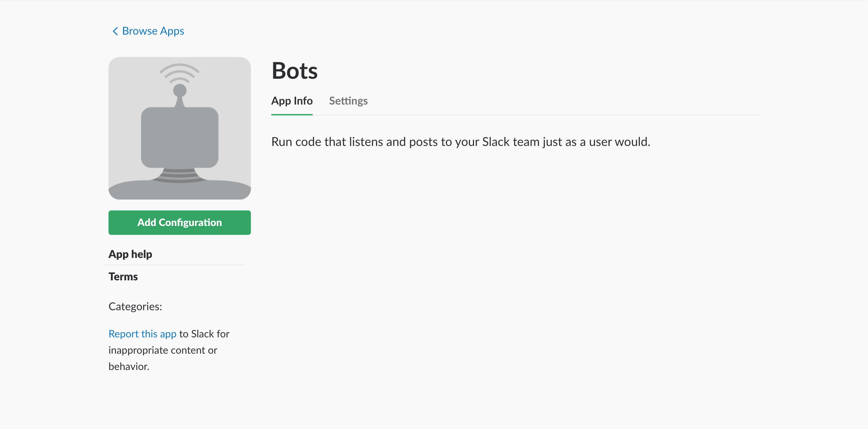Image resolution: width=868 pixels, height=429 pixels.
Task: Go back via the Browse Apps link
Action: [153, 31]
